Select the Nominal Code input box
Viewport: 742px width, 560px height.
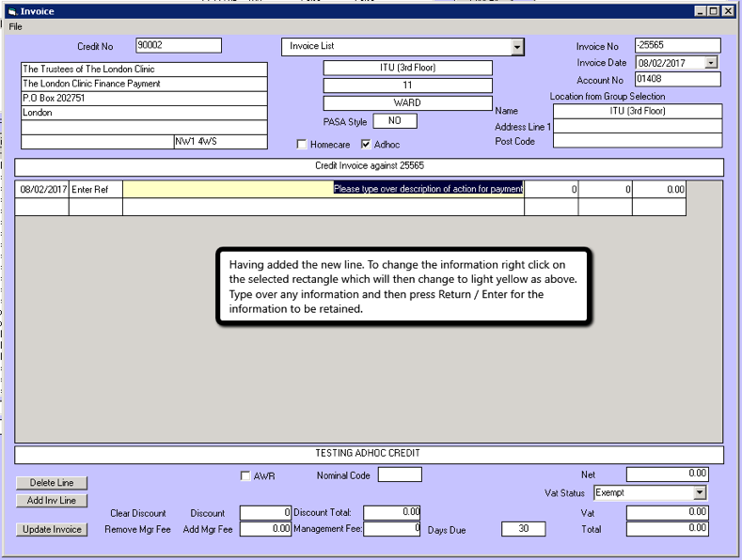(400, 475)
